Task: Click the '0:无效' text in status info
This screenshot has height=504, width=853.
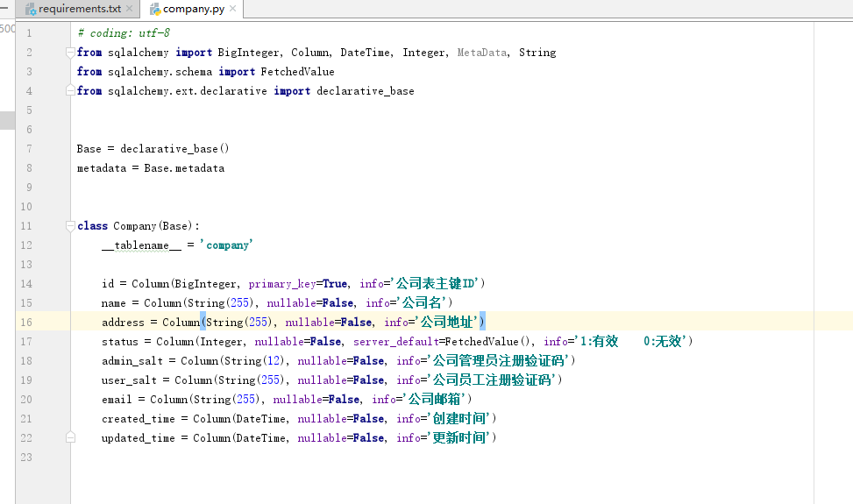Action: click(x=663, y=342)
